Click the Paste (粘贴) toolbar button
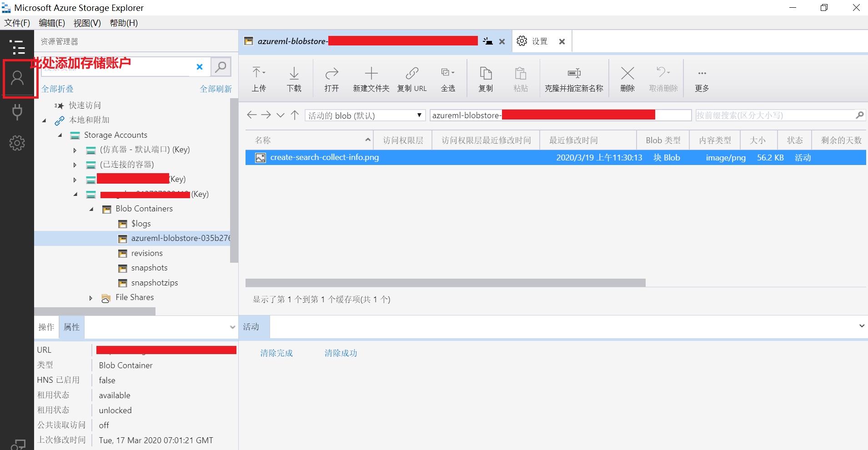The height and width of the screenshot is (450, 868). (521, 79)
